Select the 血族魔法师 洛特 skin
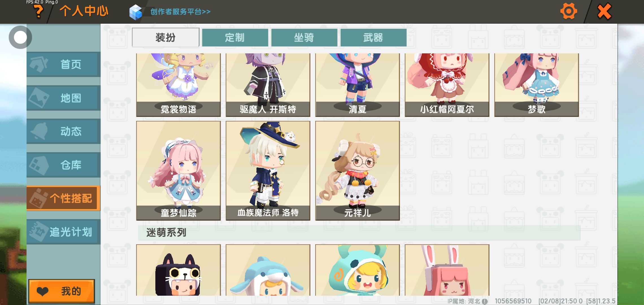 268,171
